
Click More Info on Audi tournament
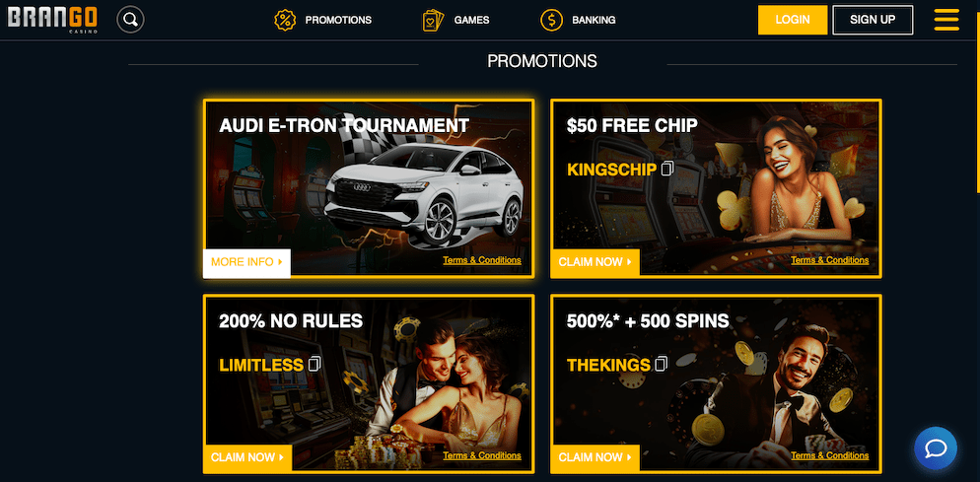246,262
